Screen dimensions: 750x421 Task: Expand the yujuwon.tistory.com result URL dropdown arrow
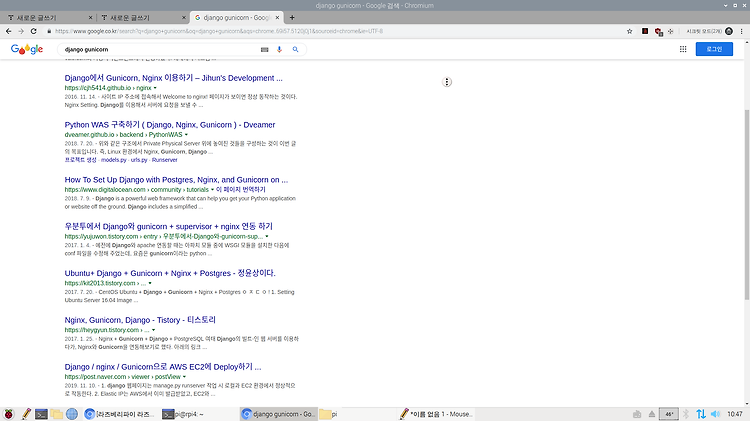267,236
